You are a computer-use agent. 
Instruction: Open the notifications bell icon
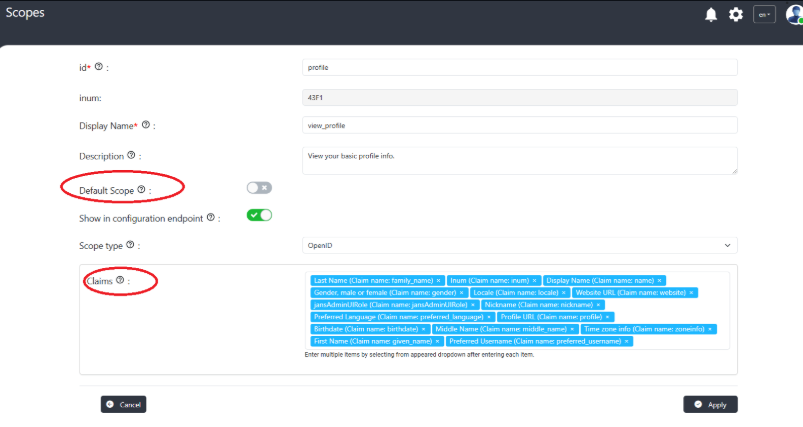(711, 14)
